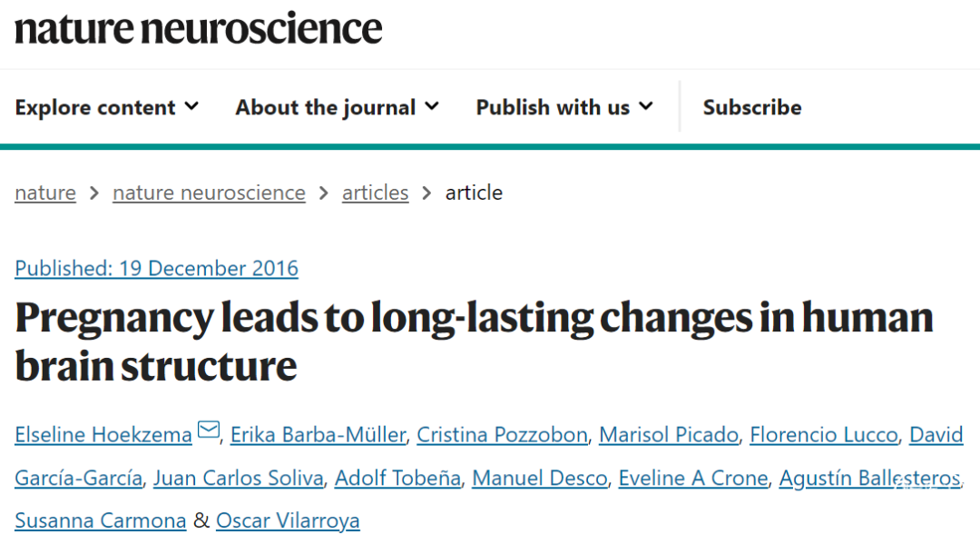This screenshot has width=980, height=544.
Task: Open author Oscar Vilarroya link
Action: click(x=288, y=520)
